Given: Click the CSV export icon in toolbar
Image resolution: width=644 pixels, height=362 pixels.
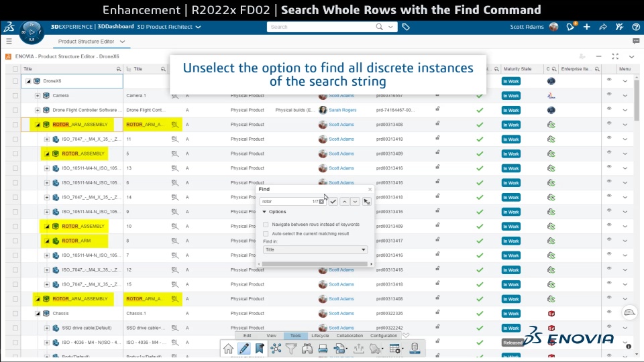Looking at the screenshot, I should click(x=339, y=349).
